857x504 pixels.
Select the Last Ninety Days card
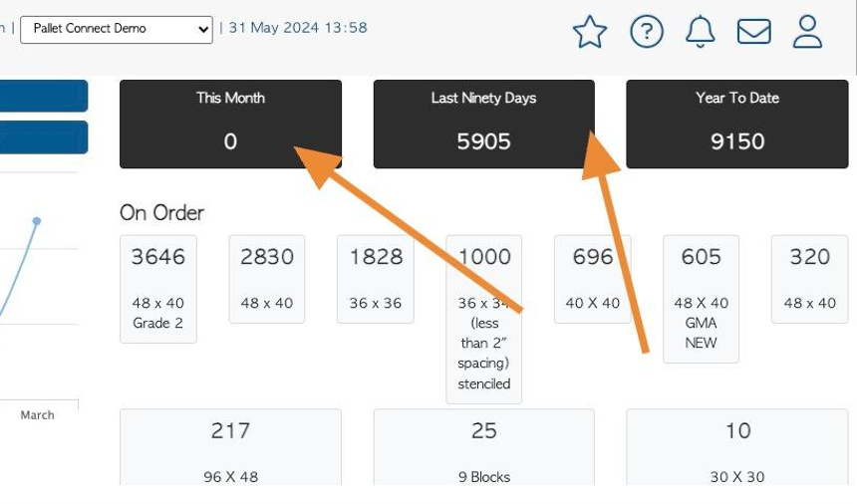483,124
